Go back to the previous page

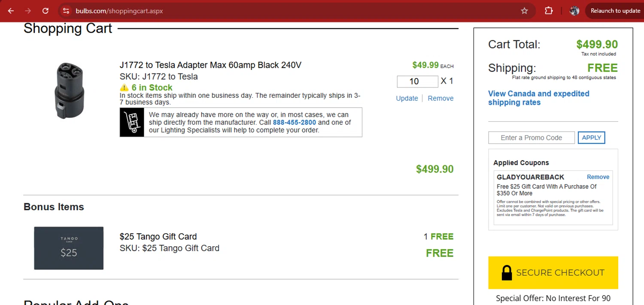pyautogui.click(x=11, y=11)
